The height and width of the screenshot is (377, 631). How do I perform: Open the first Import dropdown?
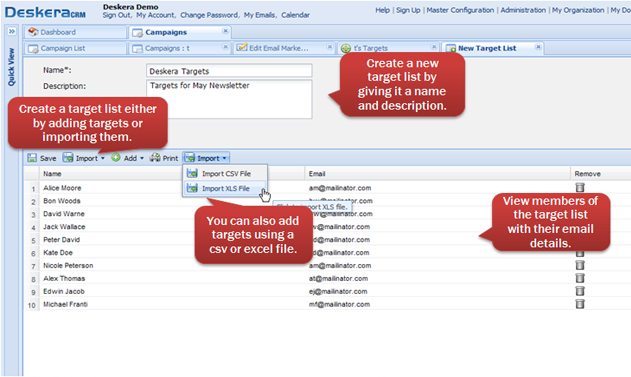(x=84, y=158)
